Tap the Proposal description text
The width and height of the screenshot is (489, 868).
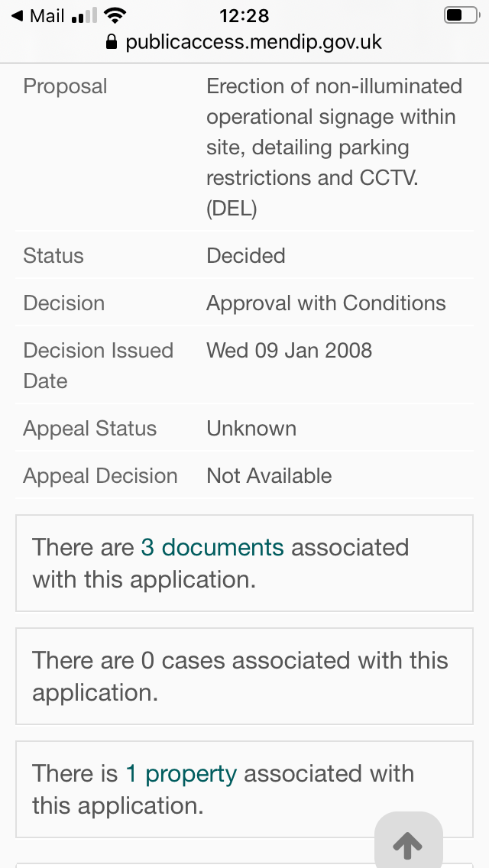tap(334, 147)
